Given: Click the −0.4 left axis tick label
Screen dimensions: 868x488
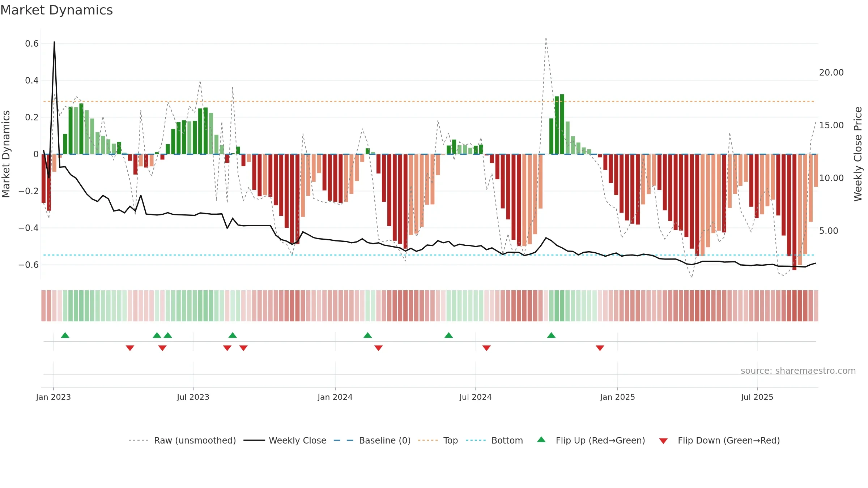Looking at the screenshot, I should [x=29, y=228].
